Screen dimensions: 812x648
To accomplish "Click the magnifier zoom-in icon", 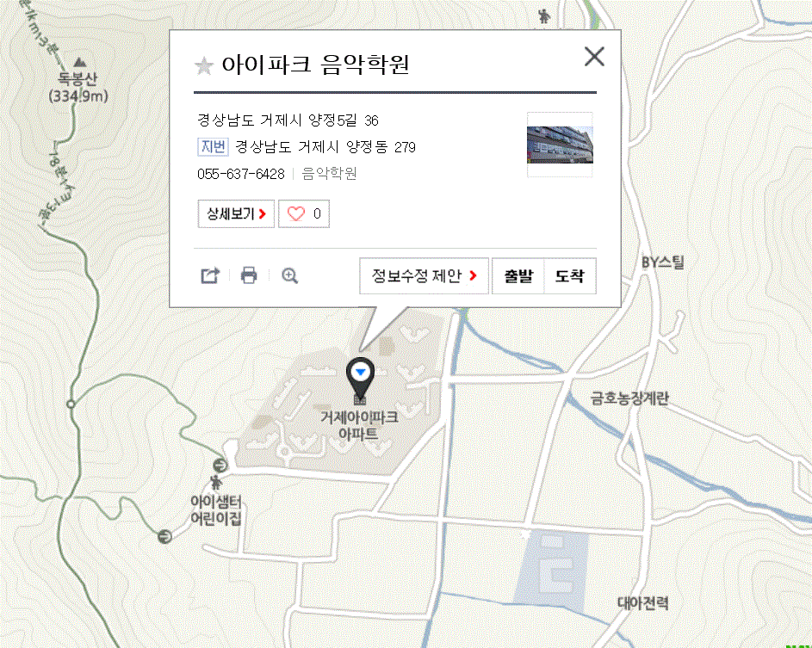I will [x=289, y=275].
